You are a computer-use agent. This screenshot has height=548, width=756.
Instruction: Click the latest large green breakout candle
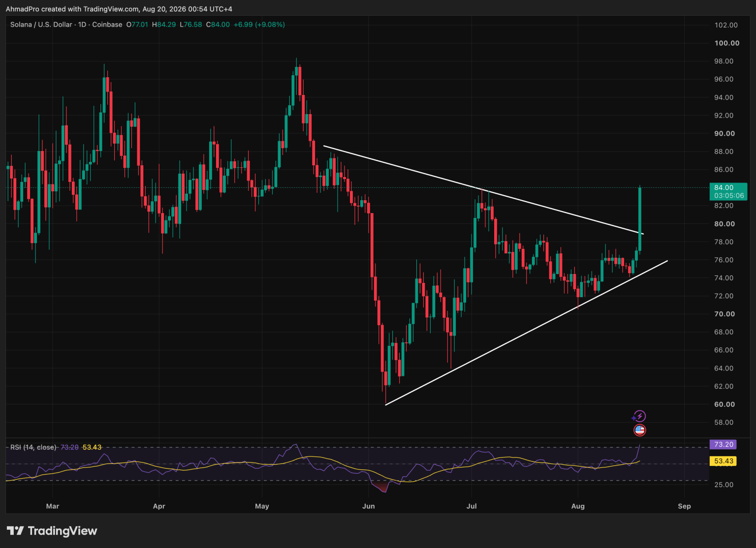tap(640, 219)
